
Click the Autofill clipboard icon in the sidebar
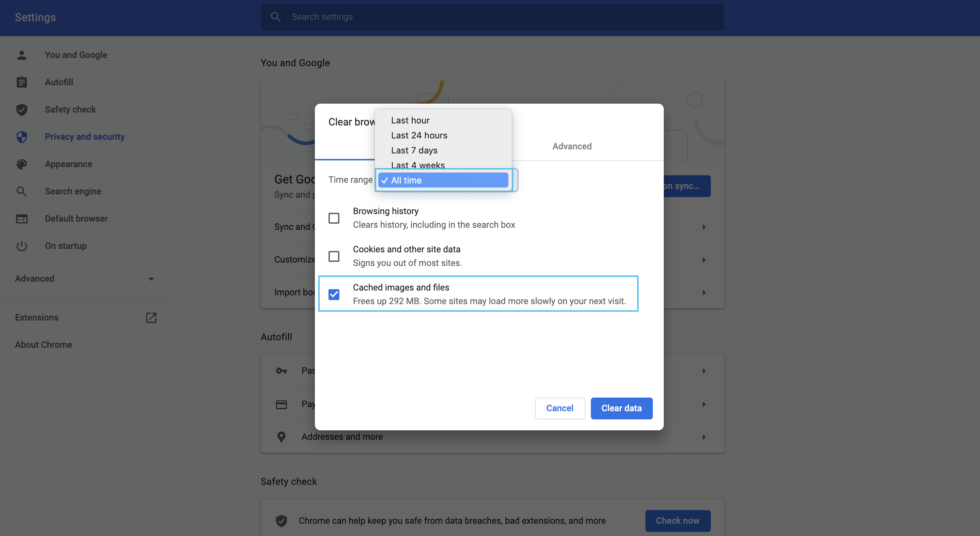tap(22, 82)
